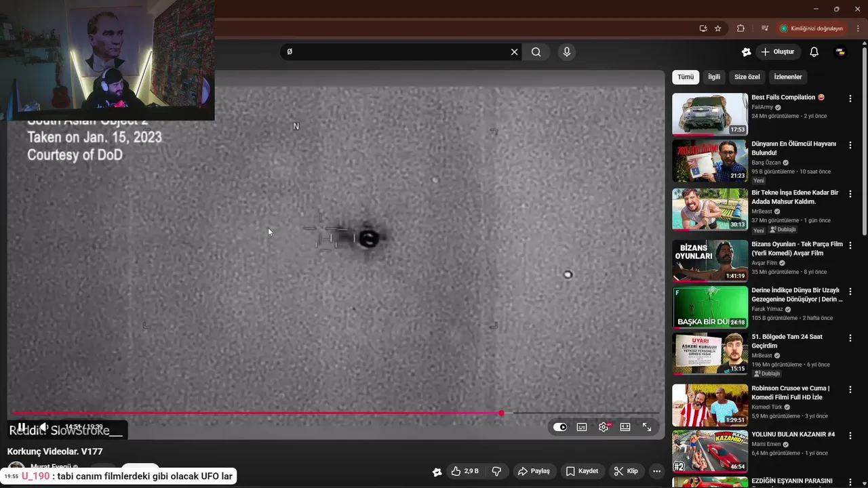868x488 pixels.
Task: Go to the Barış Özcan channel name
Action: click(x=766, y=163)
